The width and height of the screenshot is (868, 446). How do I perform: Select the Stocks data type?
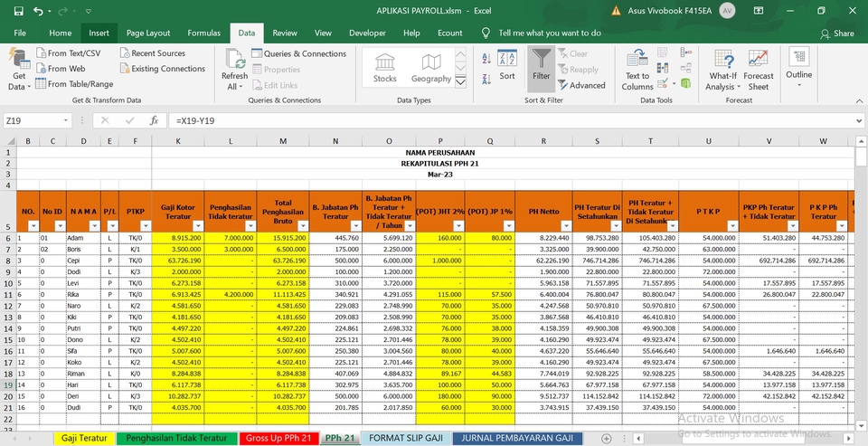click(x=385, y=68)
